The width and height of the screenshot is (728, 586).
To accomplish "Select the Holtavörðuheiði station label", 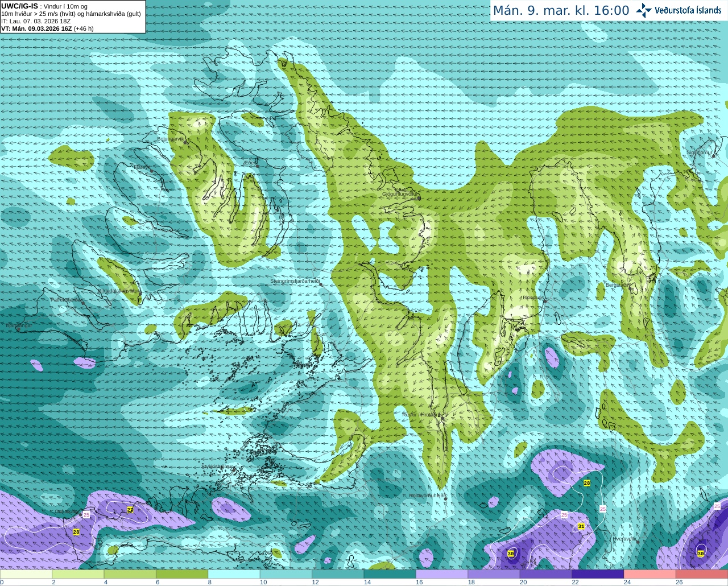I will coord(427,496).
